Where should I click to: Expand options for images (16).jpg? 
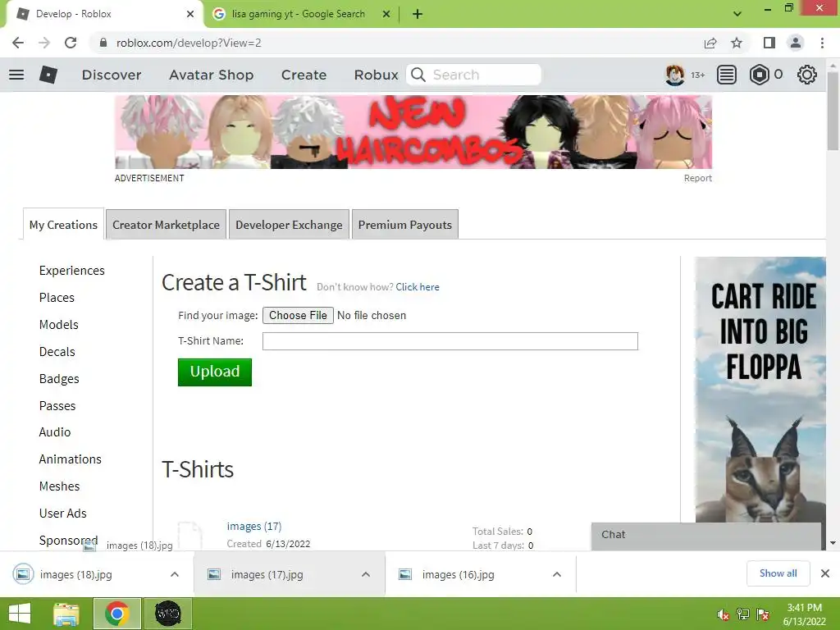557,574
